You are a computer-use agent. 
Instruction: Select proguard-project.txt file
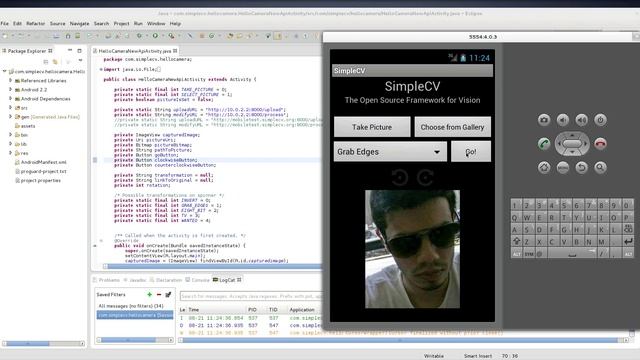[43, 171]
